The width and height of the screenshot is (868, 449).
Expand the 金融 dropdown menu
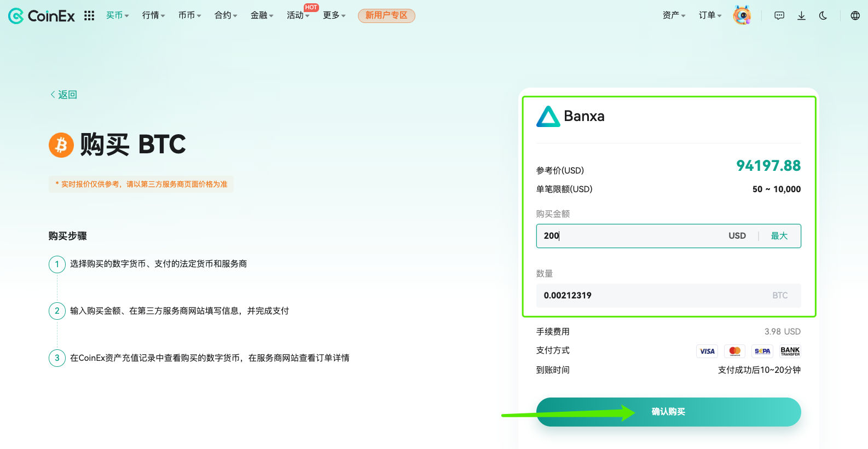pyautogui.click(x=262, y=15)
